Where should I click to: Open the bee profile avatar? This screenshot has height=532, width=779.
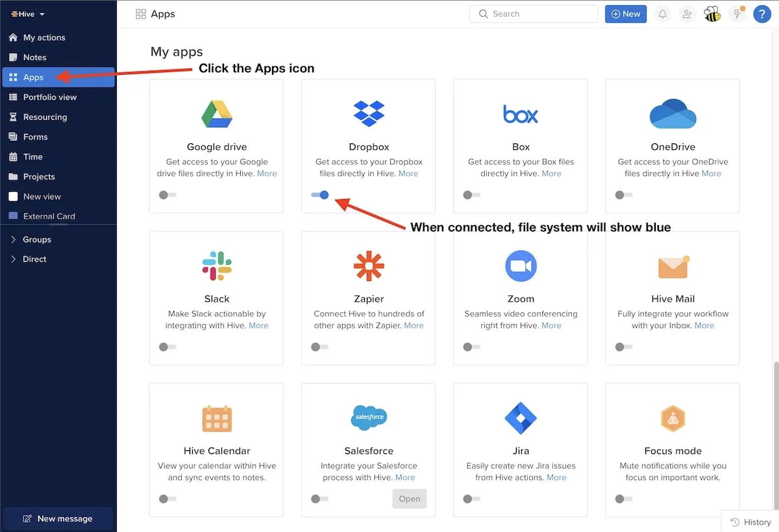tap(712, 14)
